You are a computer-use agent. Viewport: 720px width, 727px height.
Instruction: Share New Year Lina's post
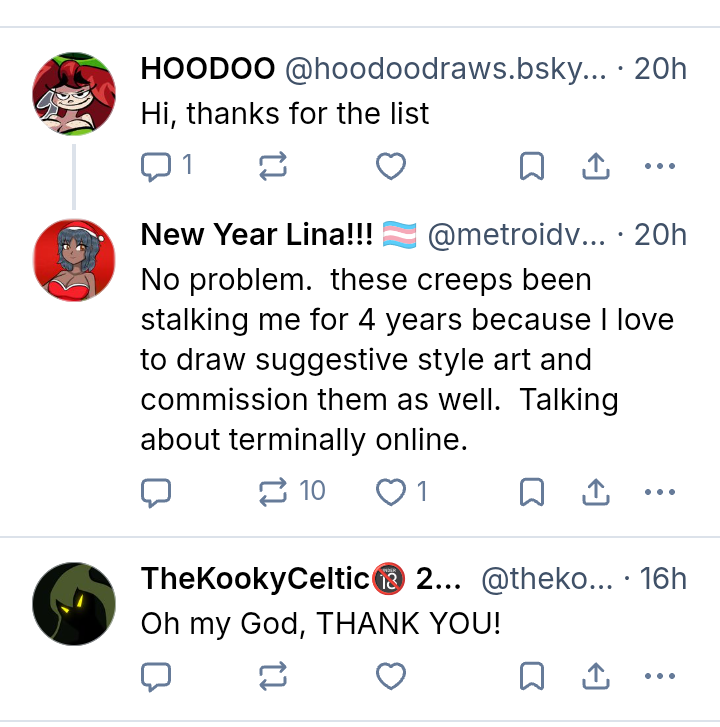tap(596, 491)
